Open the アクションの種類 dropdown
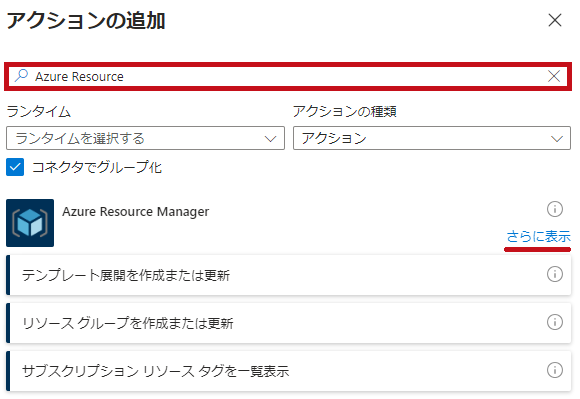580x399 pixels. point(432,138)
